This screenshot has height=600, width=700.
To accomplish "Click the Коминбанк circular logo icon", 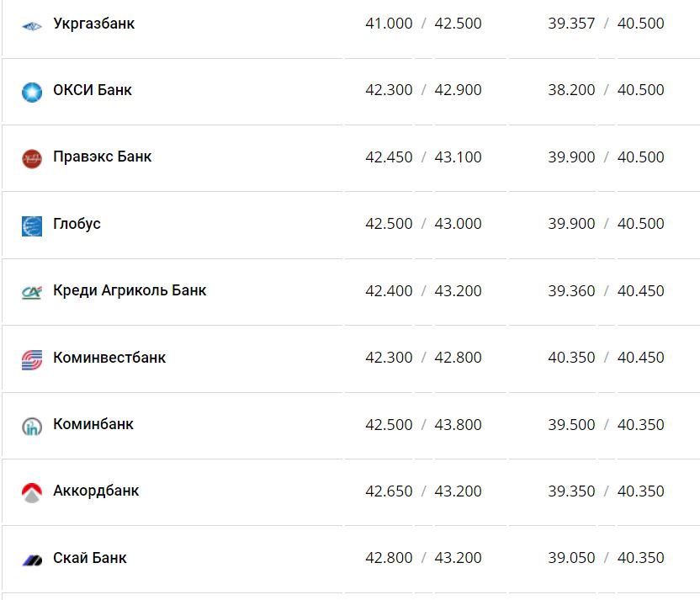I will [32, 426].
